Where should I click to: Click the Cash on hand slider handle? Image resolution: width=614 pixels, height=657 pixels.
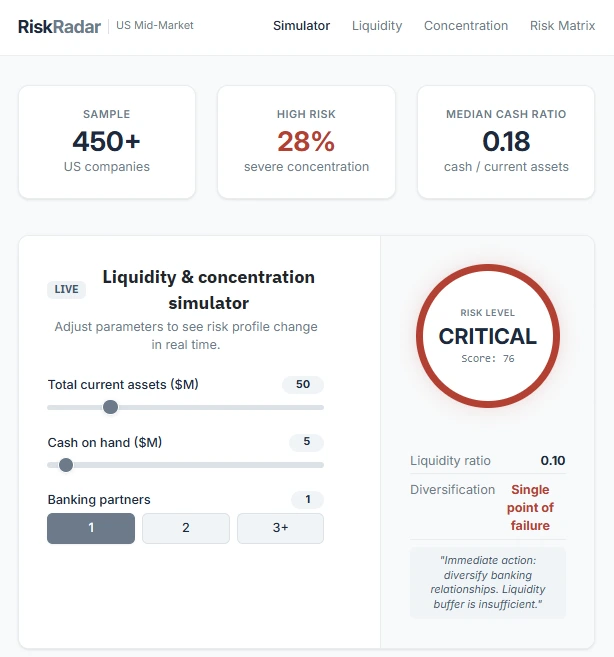66,465
